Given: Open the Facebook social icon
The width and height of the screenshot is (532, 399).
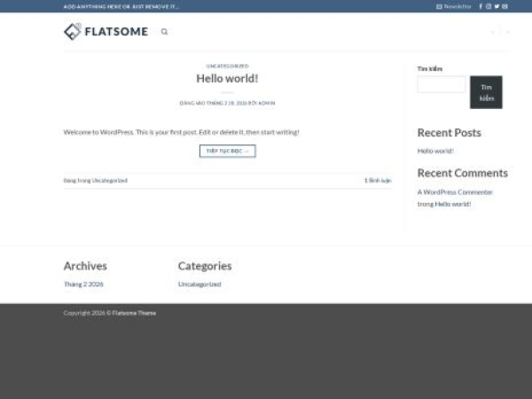Looking at the screenshot, I should point(481,6).
